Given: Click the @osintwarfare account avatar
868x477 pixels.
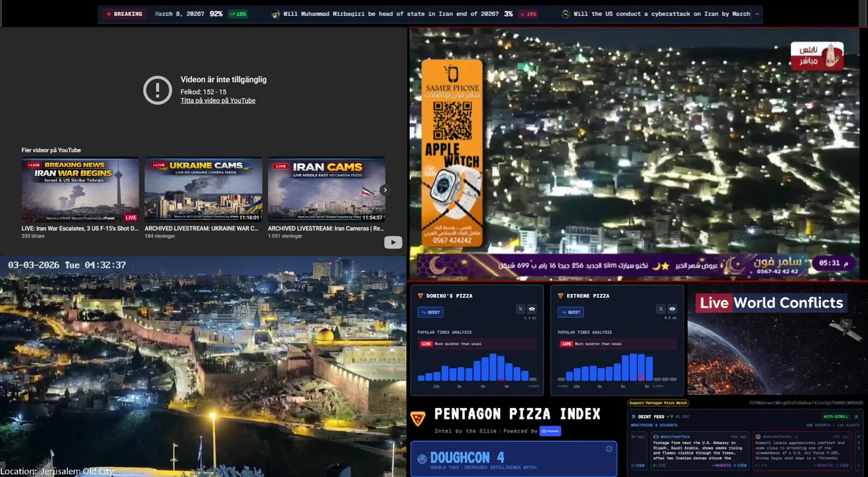Looking at the screenshot, I should pyautogui.click(x=656, y=437).
